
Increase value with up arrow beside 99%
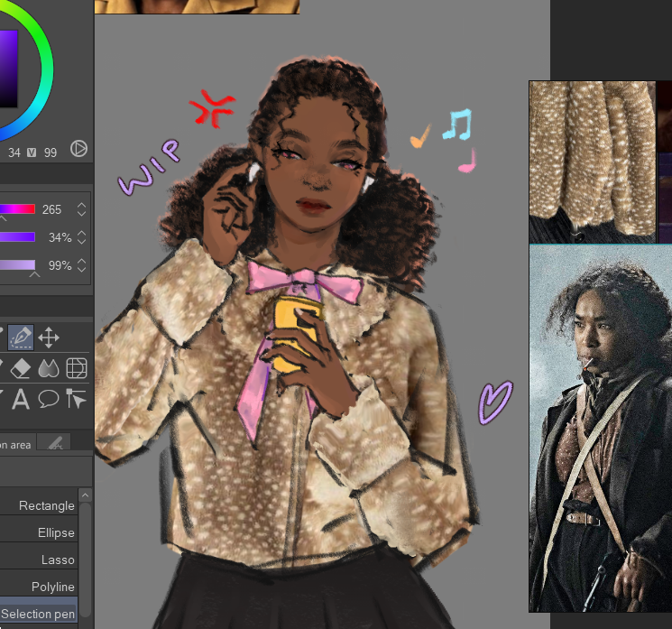click(81, 261)
